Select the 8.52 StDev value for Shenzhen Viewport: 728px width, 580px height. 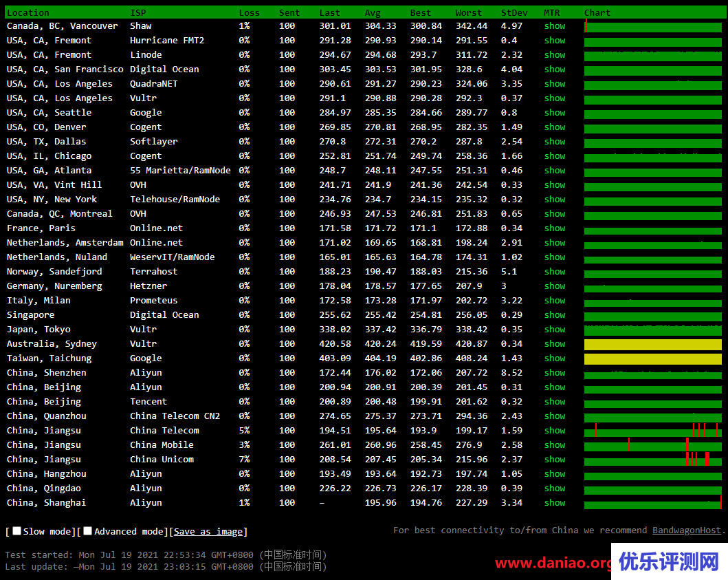click(x=511, y=372)
